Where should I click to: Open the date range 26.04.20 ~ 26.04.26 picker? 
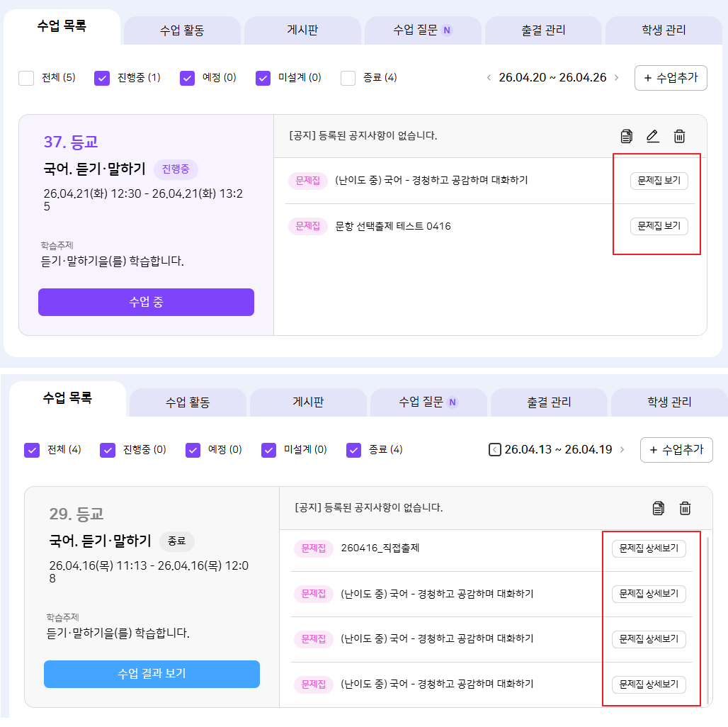[552, 78]
